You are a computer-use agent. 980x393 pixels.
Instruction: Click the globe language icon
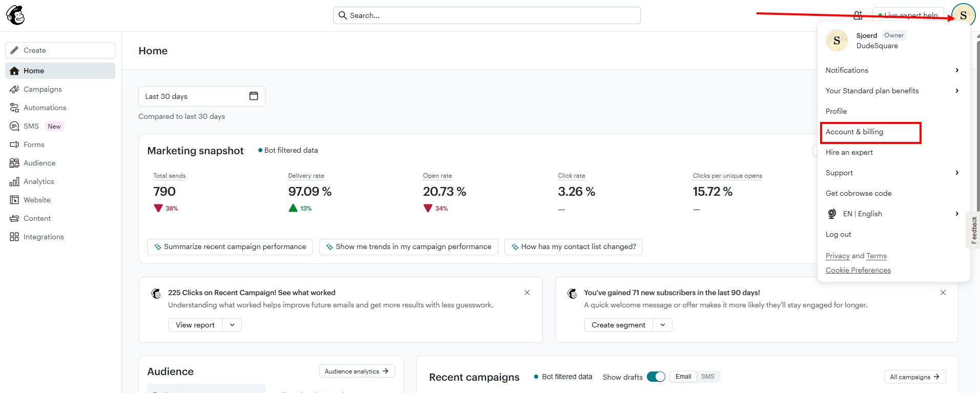click(832, 214)
